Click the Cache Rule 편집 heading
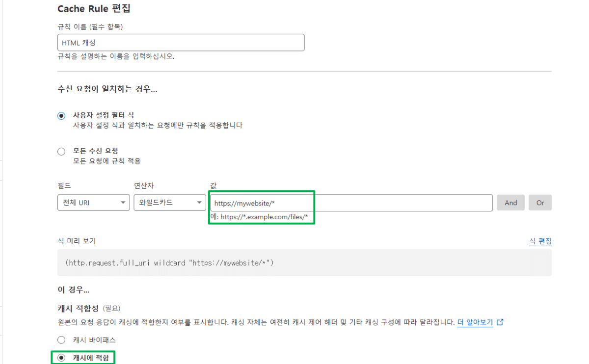 point(94,8)
